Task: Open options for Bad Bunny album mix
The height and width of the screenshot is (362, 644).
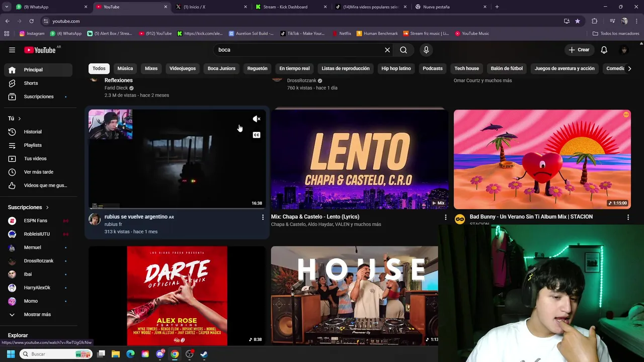Action: click(628, 217)
